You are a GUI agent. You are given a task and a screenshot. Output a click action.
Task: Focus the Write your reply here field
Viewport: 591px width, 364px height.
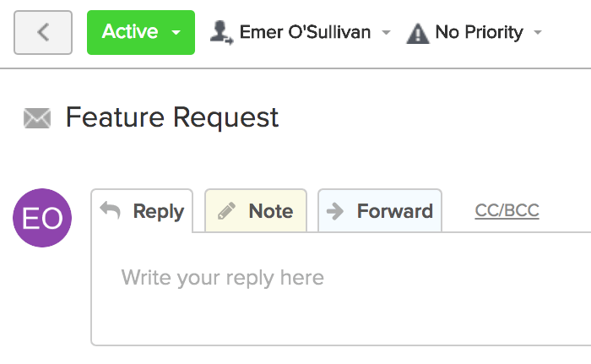(x=341, y=289)
